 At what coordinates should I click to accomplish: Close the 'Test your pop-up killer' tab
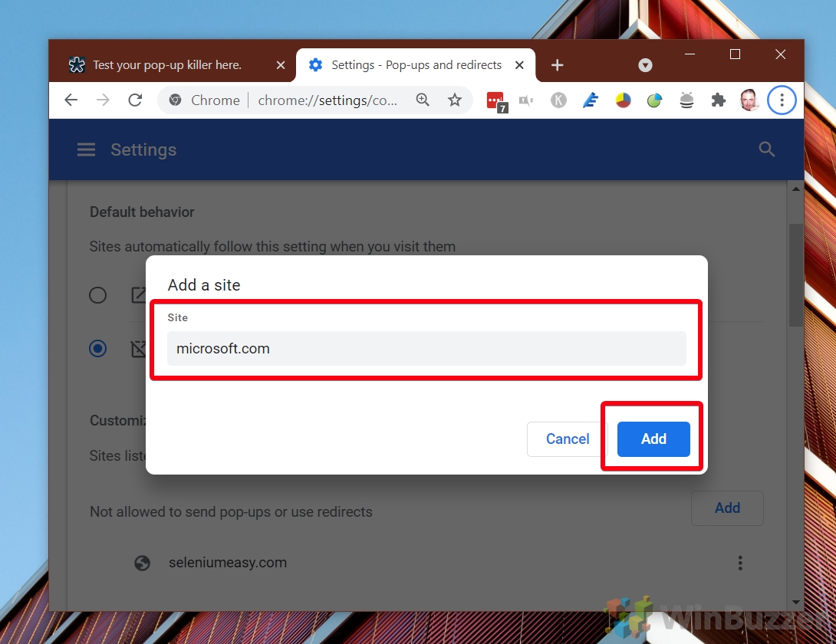281,65
